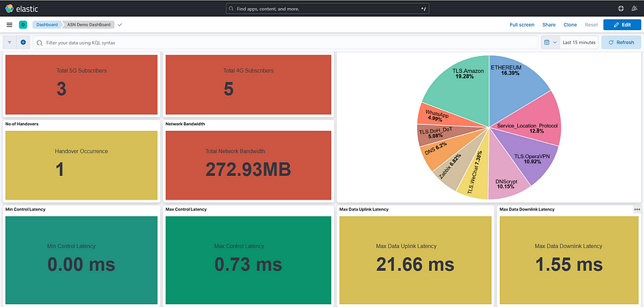The width and height of the screenshot is (644, 307).
Task: Click the 0.00 ms latency value
Action: (81, 264)
